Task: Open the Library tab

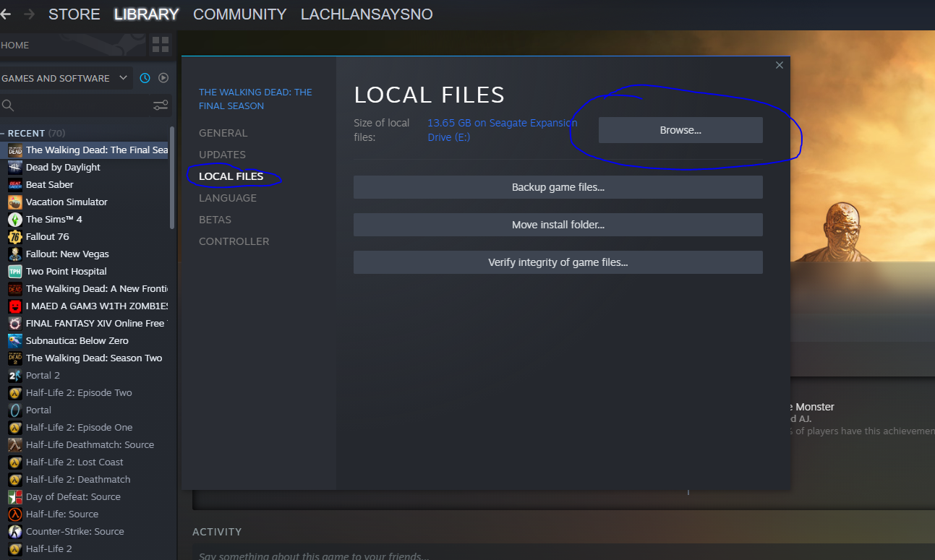Action: [147, 14]
